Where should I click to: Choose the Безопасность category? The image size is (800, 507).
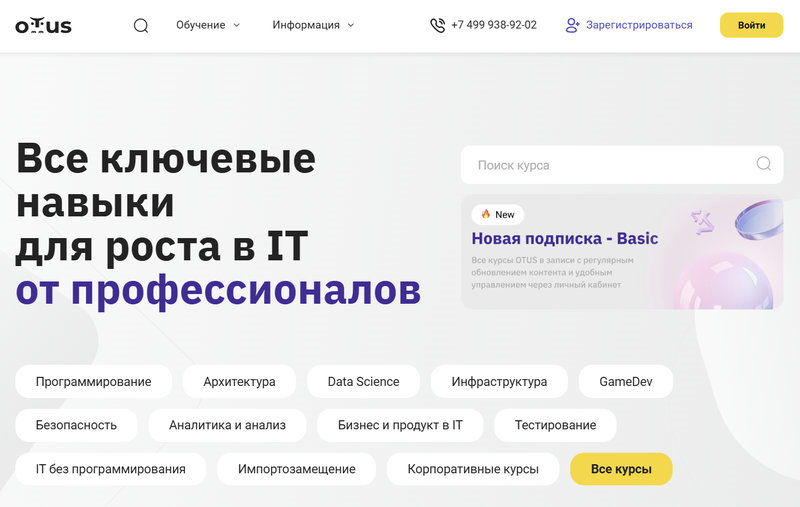click(76, 425)
